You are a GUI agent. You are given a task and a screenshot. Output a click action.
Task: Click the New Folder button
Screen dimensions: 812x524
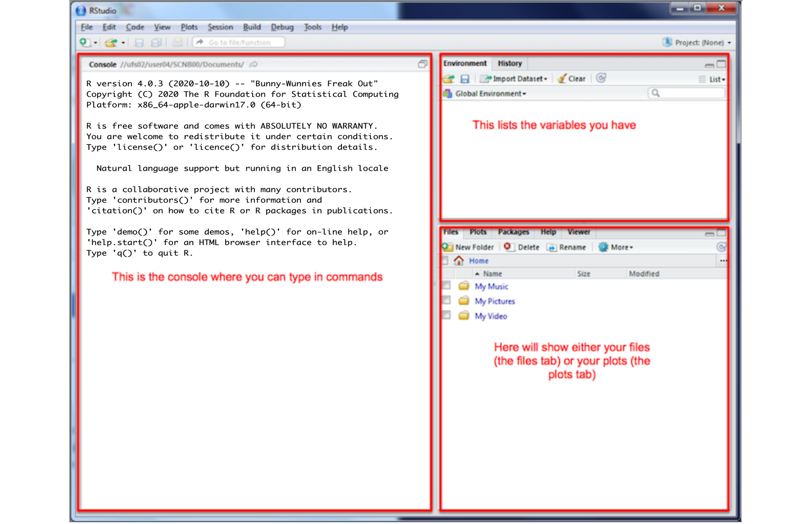(x=469, y=247)
